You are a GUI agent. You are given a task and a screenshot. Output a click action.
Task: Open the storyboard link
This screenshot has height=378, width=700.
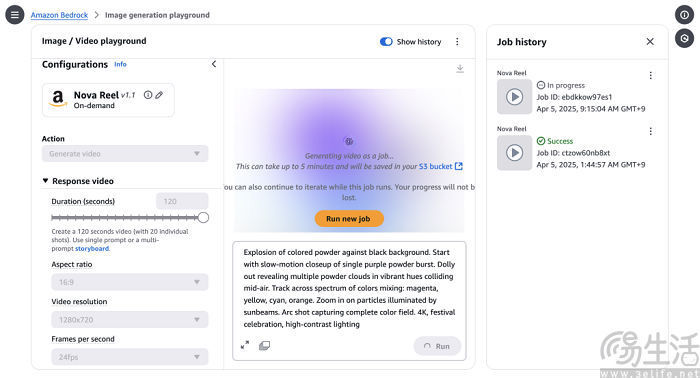(x=92, y=249)
